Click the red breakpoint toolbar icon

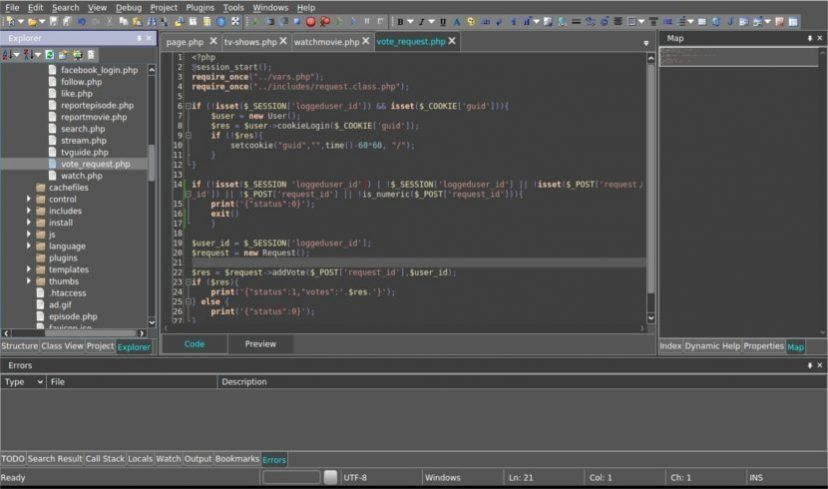[325, 22]
